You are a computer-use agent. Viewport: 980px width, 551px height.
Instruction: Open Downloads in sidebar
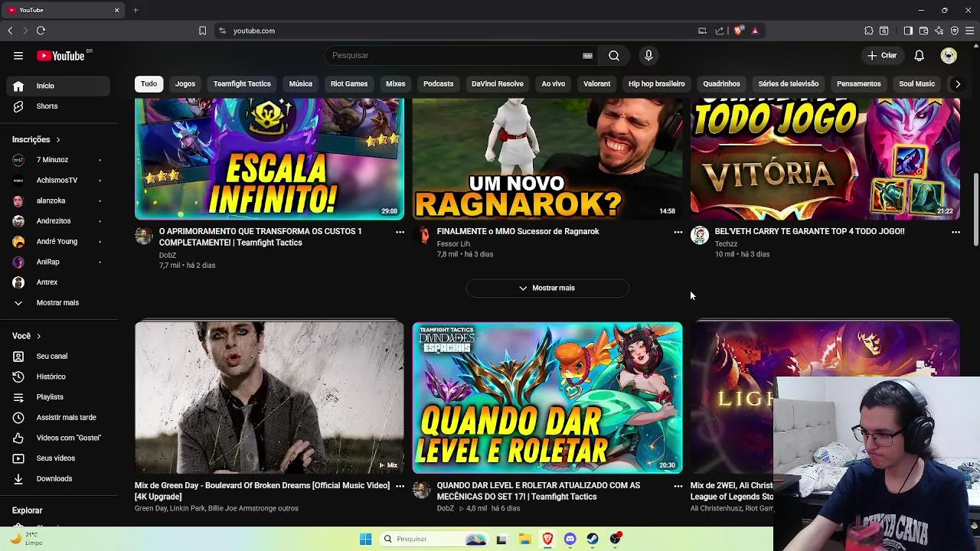pyautogui.click(x=55, y=478)
